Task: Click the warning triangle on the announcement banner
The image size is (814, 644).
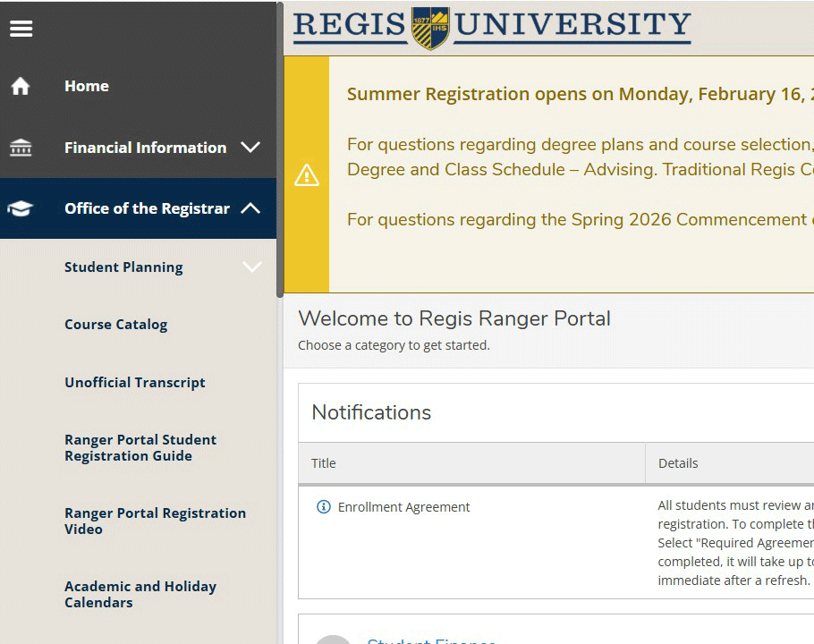Action: (x=307, y=175)
